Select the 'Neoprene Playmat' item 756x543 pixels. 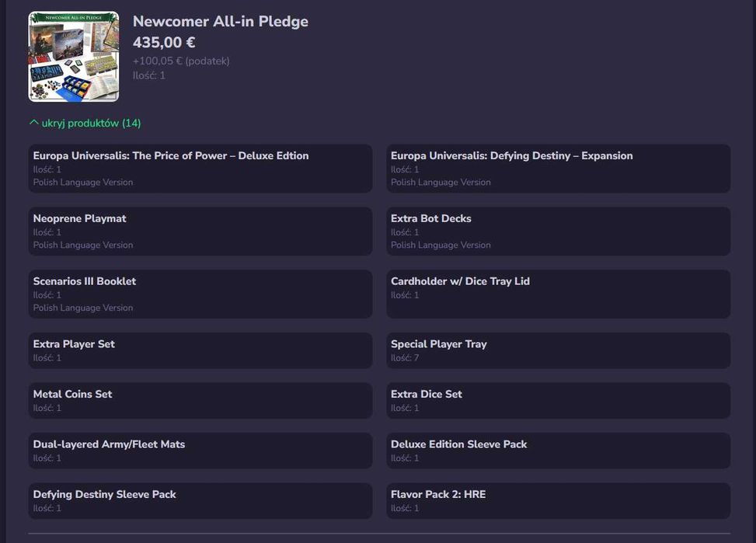pos(200,231)
